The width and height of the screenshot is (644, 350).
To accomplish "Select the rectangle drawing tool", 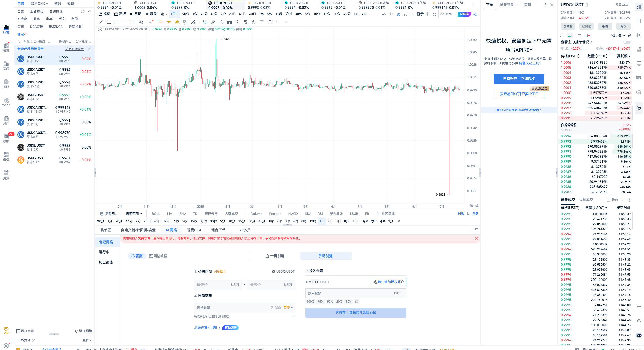I will tap(133, 22).
